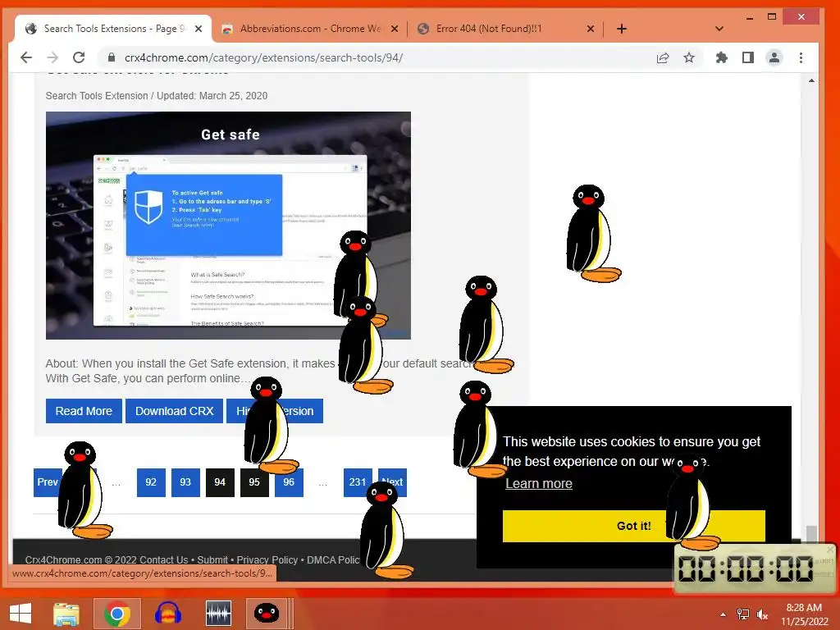The width and height of the screenshot is (840, 630).
Task: Open the headphones audio app on taskbar
Action: coord(167,614)
